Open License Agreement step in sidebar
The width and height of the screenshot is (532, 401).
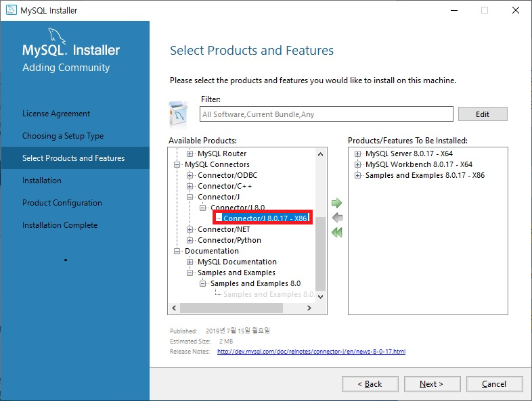click(x=56, y=114)
